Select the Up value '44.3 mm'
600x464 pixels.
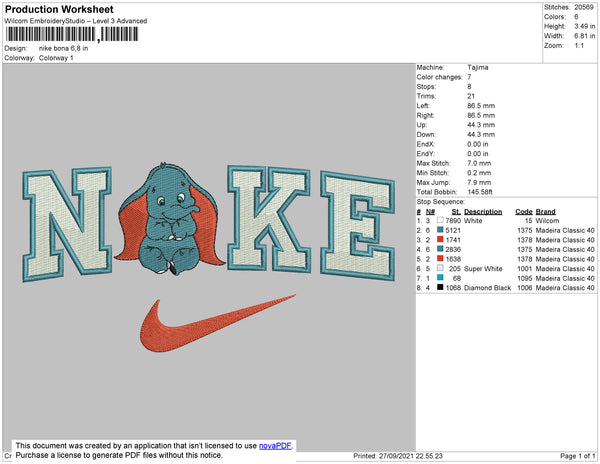point(481,125)
